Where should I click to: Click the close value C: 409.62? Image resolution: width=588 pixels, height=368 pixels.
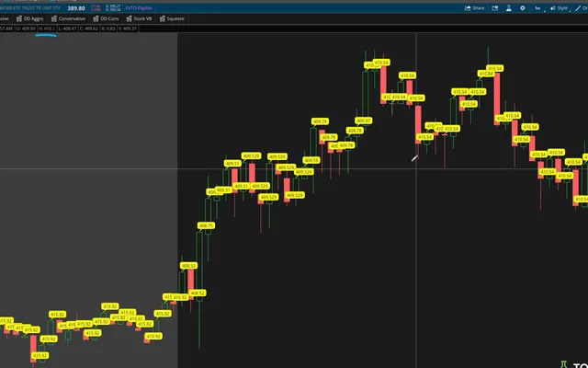tap(89, 29)
